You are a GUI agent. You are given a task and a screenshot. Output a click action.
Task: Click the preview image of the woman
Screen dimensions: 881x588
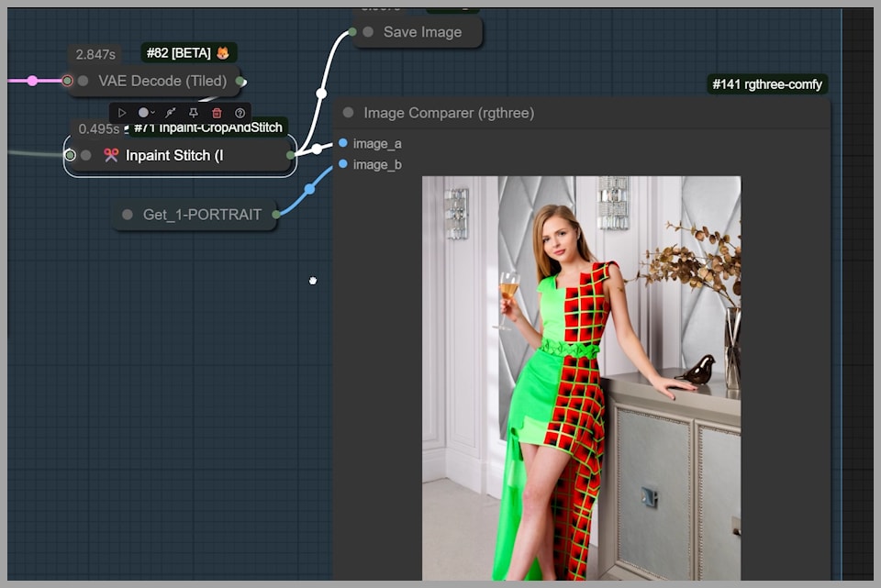click(581, 376)
